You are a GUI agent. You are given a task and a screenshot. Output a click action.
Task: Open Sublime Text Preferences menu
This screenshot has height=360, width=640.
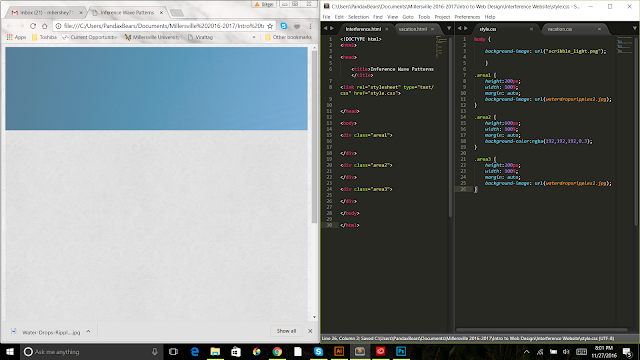point(467,17)
